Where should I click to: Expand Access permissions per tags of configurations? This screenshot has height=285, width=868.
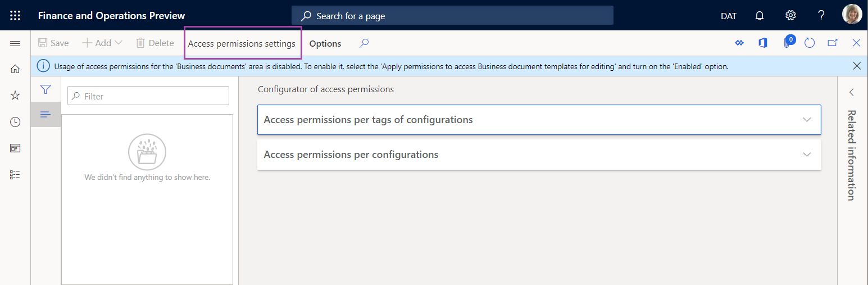[539, 120]
